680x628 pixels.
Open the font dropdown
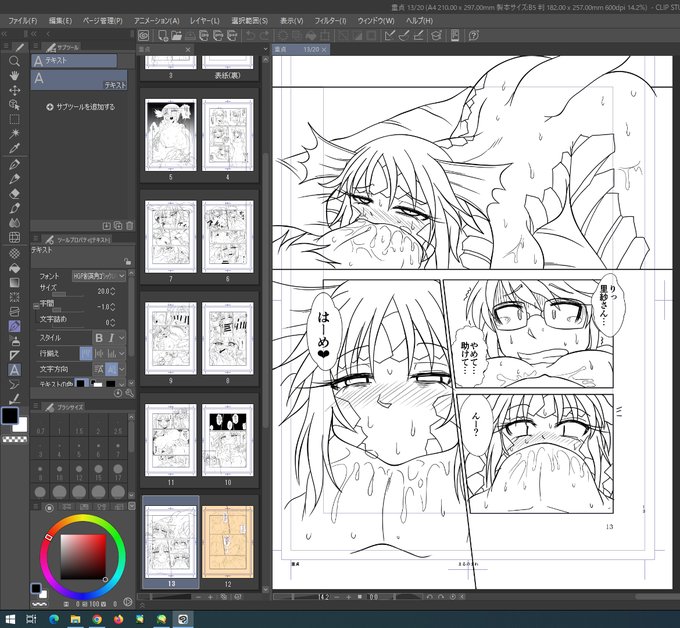pyautogui.click(x=98, y=276)
